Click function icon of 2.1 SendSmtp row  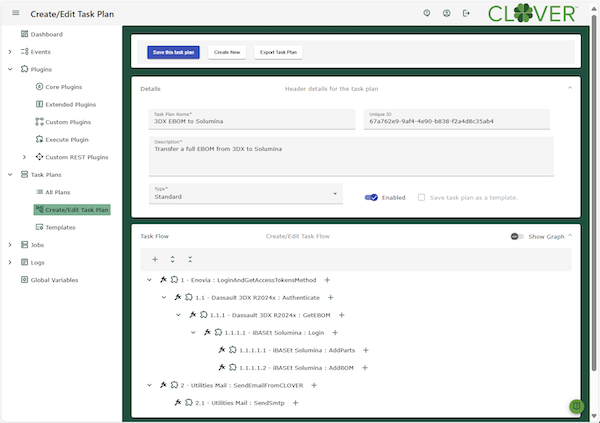[178, 402]
